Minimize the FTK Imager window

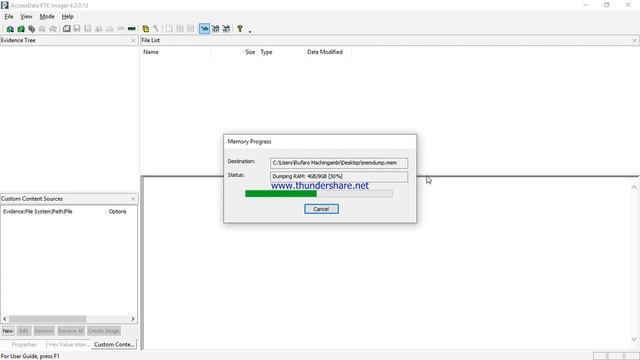(x=586, y=5)
